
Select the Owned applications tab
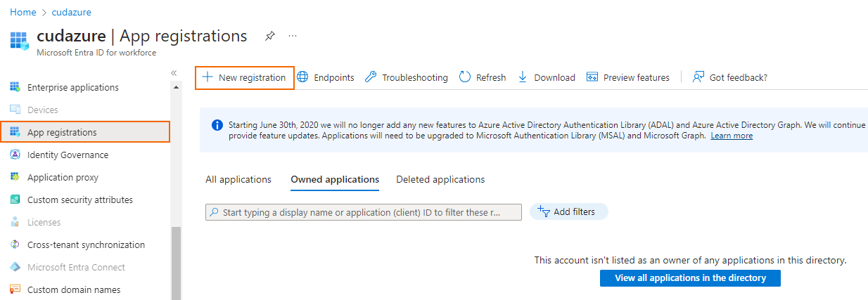tap(335, 179)
